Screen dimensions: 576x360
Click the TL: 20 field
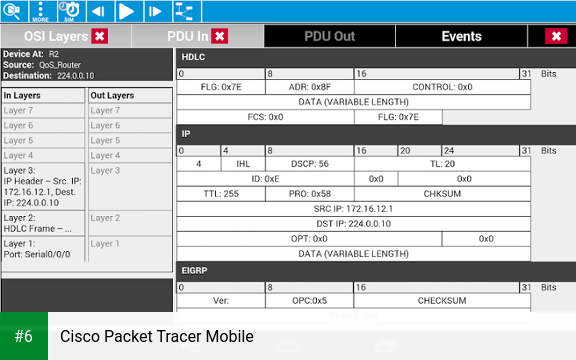[442, 164]
